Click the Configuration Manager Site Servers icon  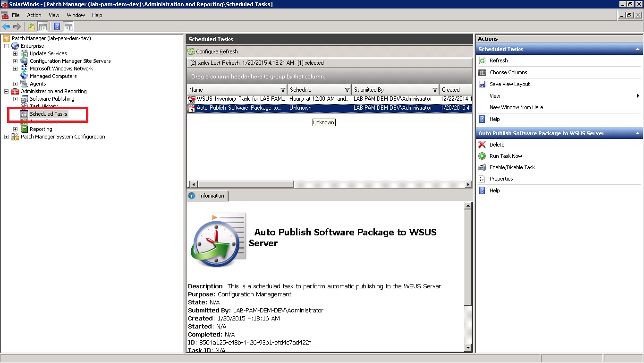pyautogui.click(x=24, y=61)
